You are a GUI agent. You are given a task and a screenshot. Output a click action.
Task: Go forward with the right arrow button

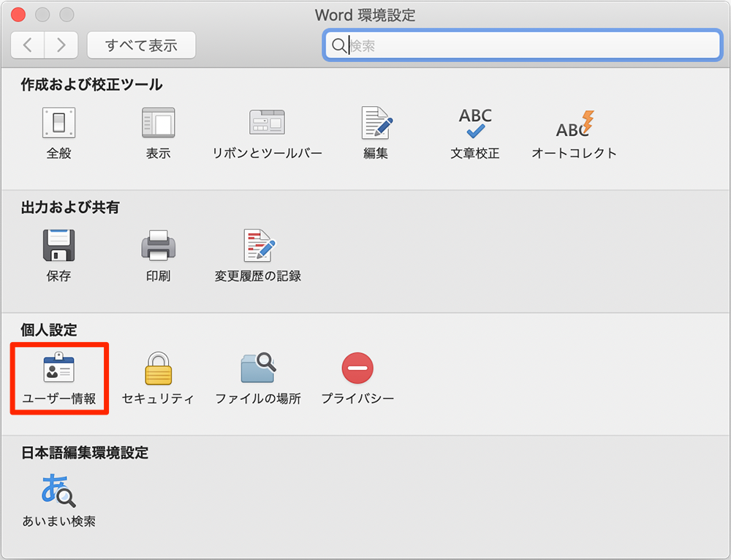coord(61,45)
